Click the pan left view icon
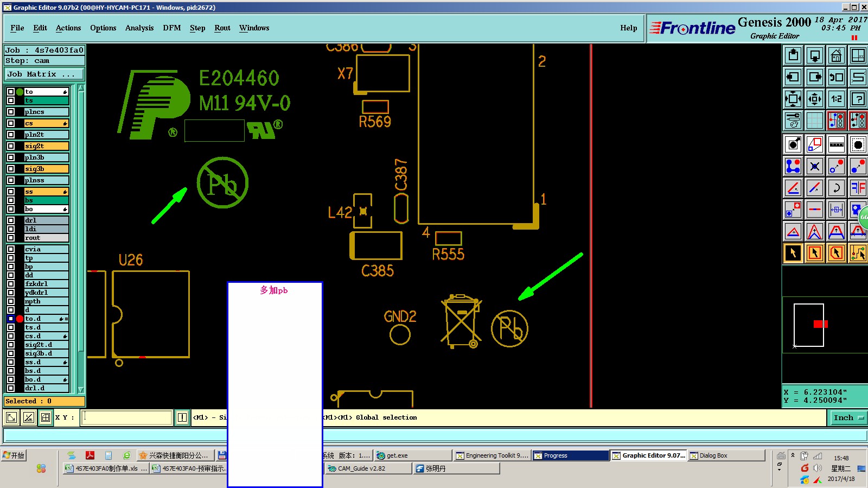Screen dimensions: 868x488 (x=793, y=77)
